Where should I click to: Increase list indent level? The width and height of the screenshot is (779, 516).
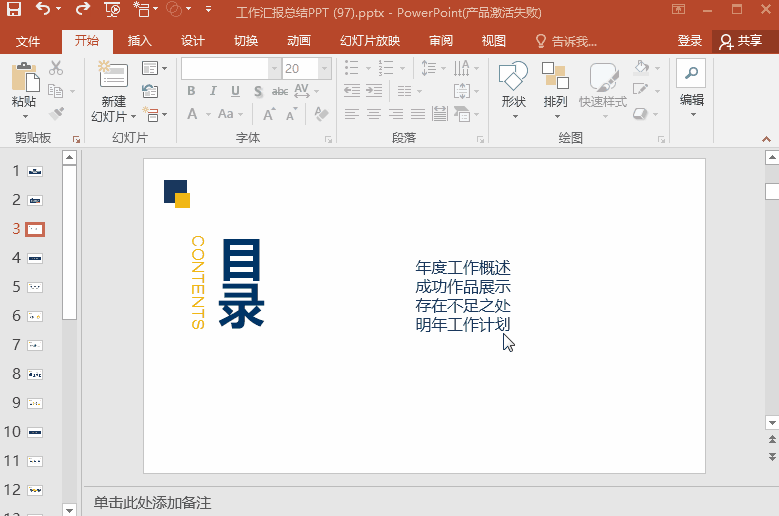374,90
